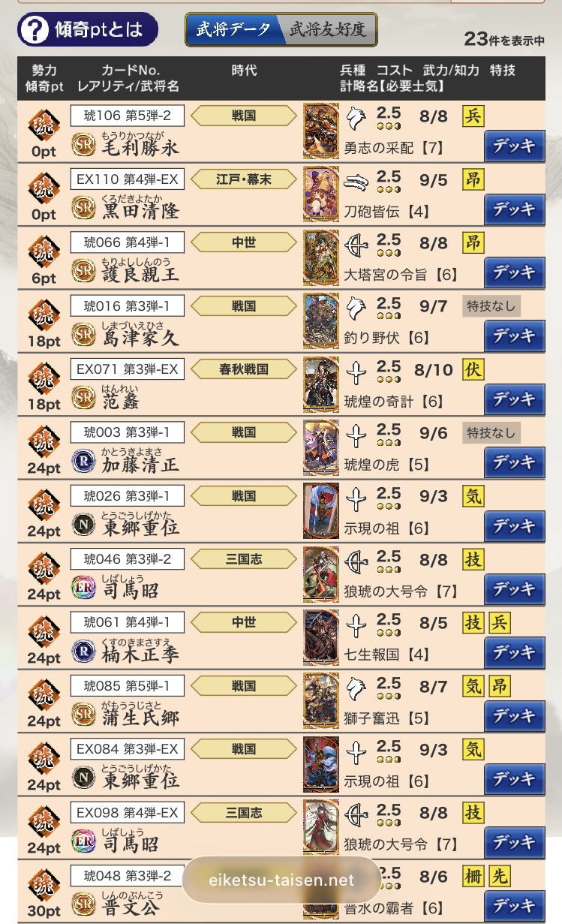The height and width of the screenshot is (924, 562).
Task: Click the デッキ button for 黒田清隆
Action: coord(514,209)
